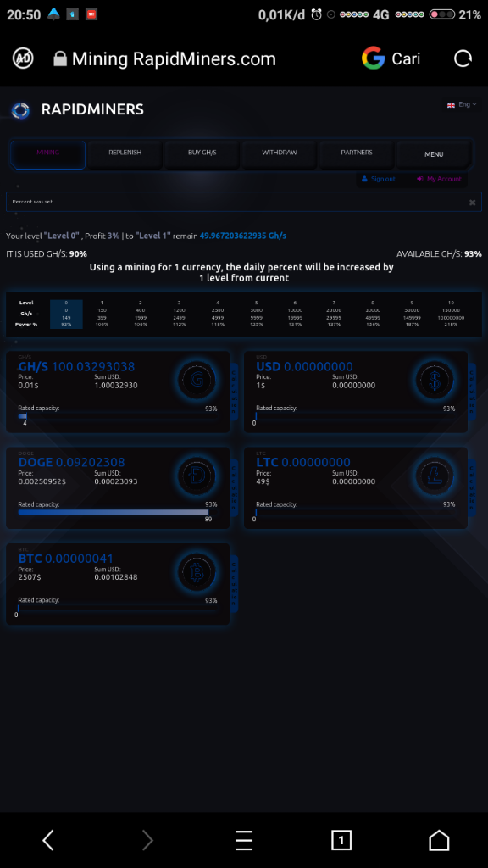
Task: Adjust the USD rated capacity slider
Action: point(356,415)
